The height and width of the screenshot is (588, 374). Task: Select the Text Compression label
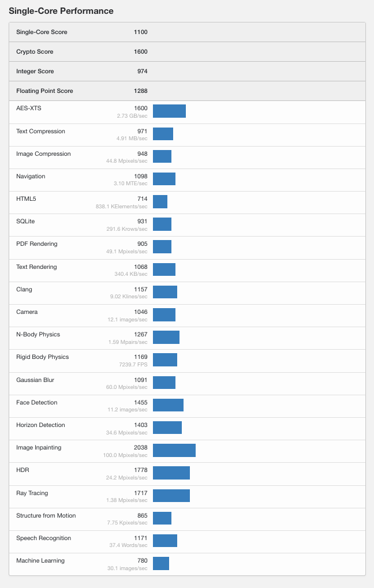click(x=40, y=132)
